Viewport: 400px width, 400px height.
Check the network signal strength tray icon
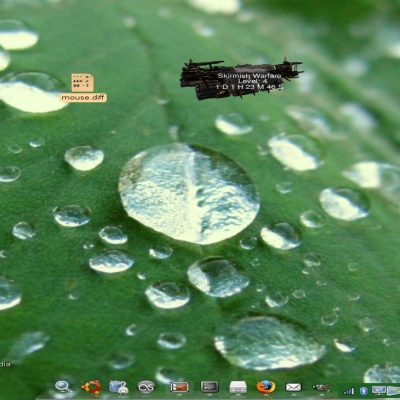click(x=349, y=391)
